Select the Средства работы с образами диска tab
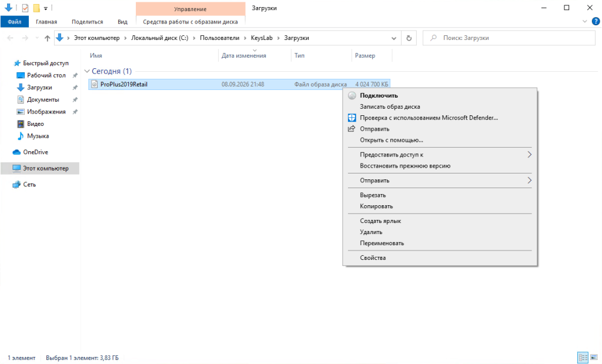Viewport: 602px width, 364px height. pos(190,22)
